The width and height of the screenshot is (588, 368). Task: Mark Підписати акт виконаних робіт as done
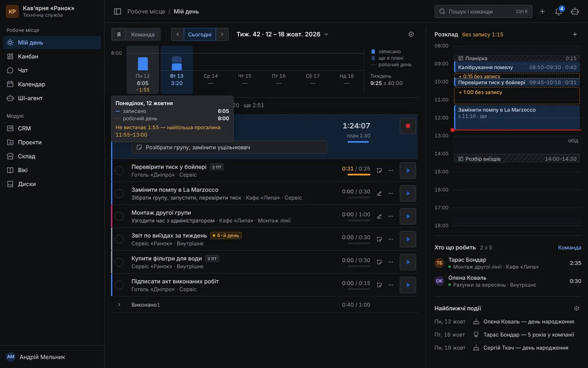(x=119, y=285)
